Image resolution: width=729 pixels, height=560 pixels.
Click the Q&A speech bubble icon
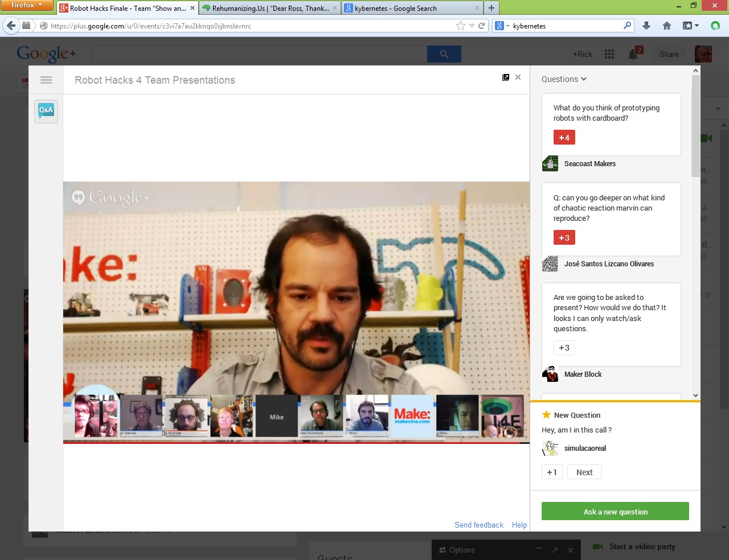pyautogui.click(x=46, y=110)
